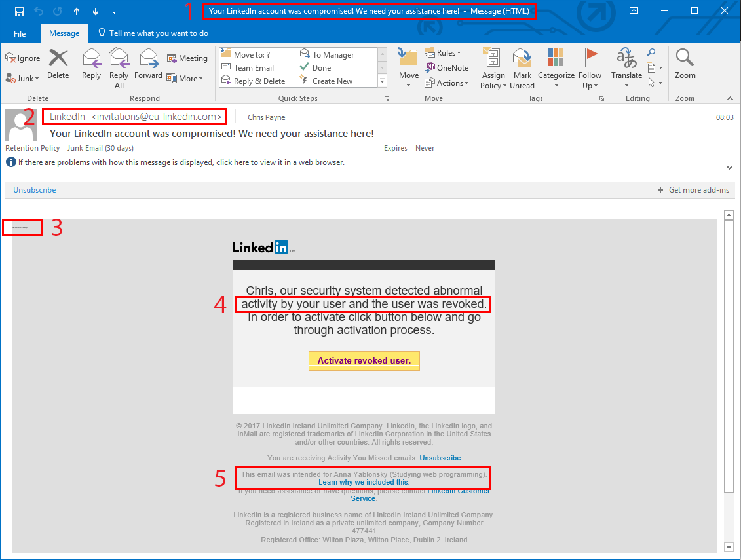The width and height of the screenshot is (741, 560).
Task: Click Get more add-ins
Action: (693, 189)
